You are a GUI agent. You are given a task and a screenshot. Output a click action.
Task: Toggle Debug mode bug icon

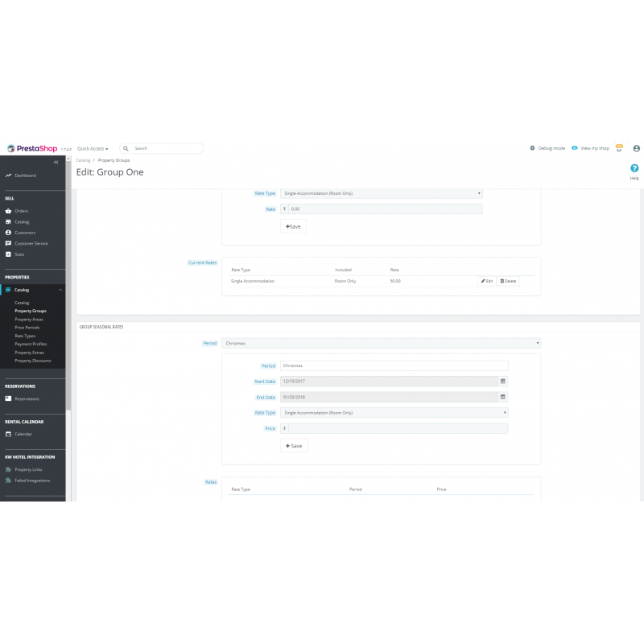point(532,148)
